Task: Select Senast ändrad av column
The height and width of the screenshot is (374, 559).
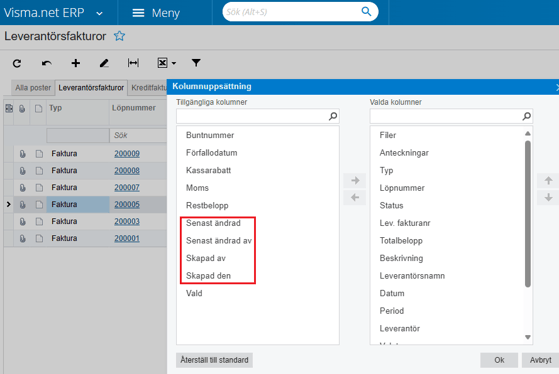Action: [219, 241]
